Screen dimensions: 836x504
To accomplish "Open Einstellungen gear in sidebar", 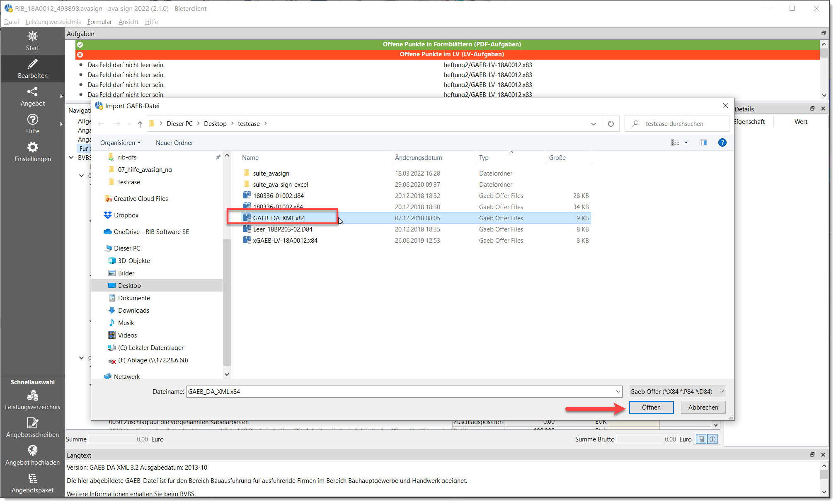I will [32, 147].
